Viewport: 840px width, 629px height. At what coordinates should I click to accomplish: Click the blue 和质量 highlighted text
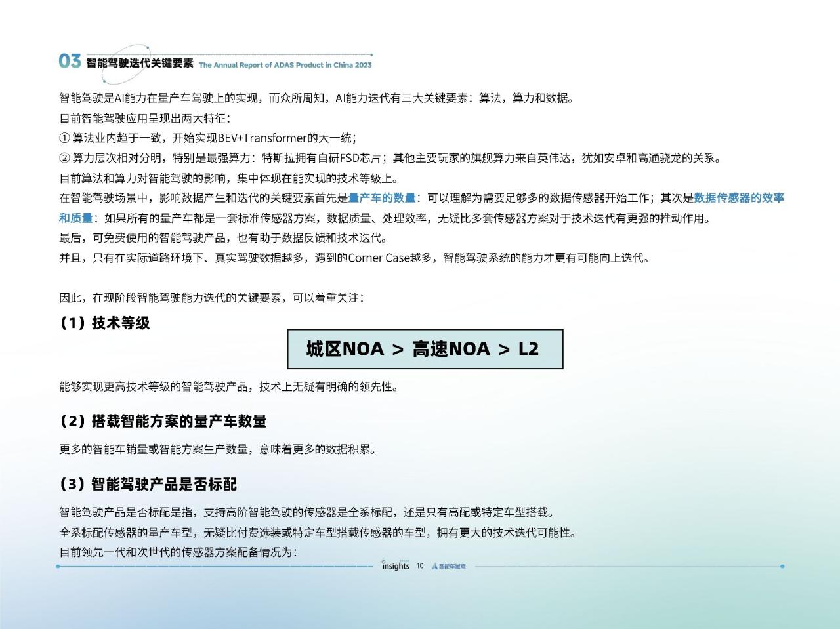pyautogui.click(x=75, y=218)
